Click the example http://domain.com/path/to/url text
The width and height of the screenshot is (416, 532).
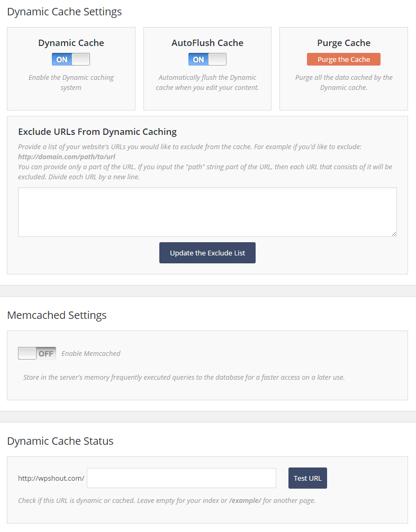point(67,157)
